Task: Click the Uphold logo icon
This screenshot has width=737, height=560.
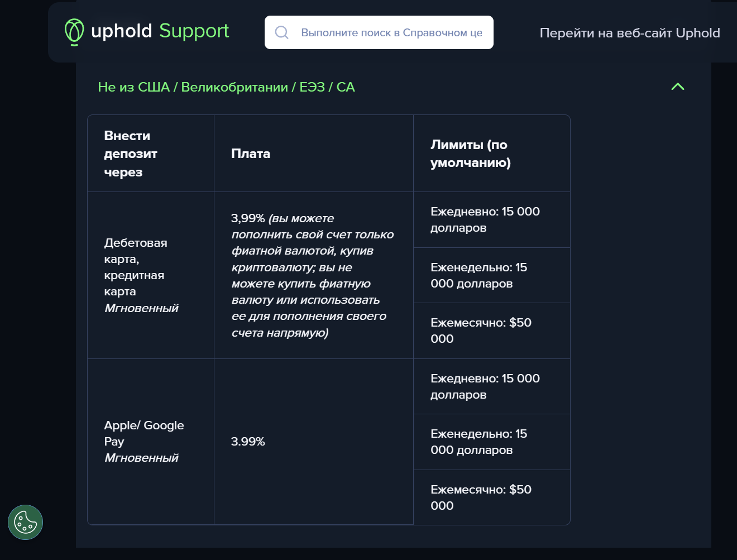Action: click(x=74, y=32)
